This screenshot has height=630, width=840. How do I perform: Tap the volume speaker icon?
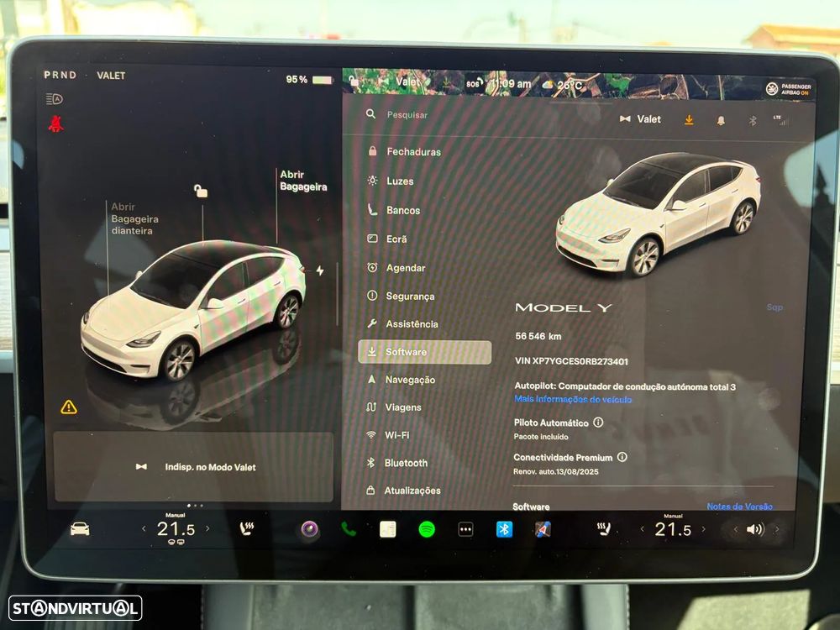[755, 529]
